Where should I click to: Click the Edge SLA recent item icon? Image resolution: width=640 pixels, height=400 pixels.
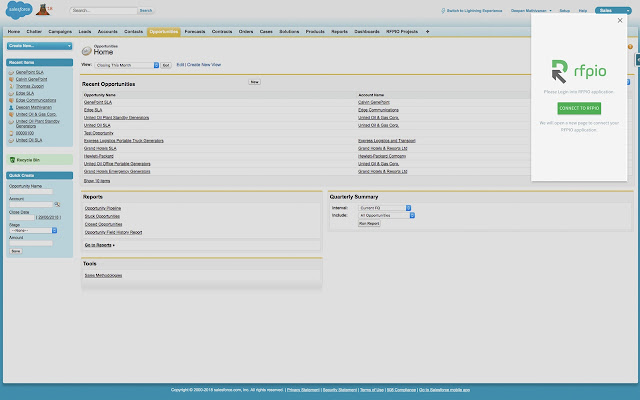click(x=11, y=93)
